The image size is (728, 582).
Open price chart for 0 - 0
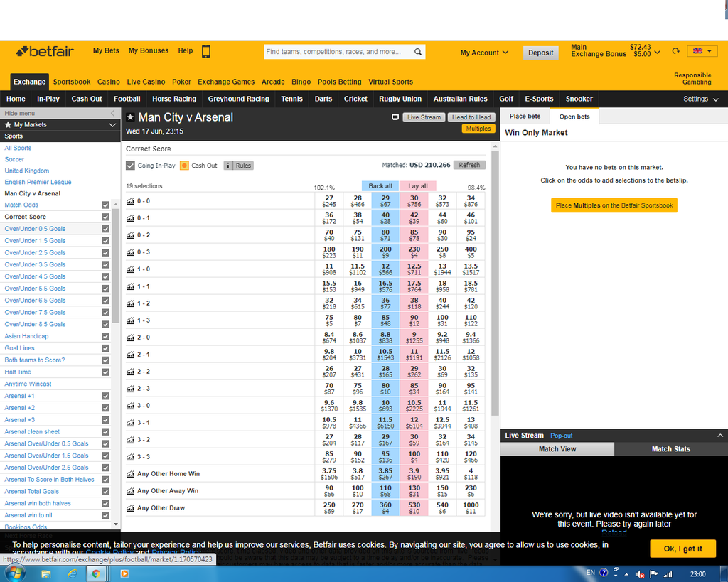click(x=131, y=201)
